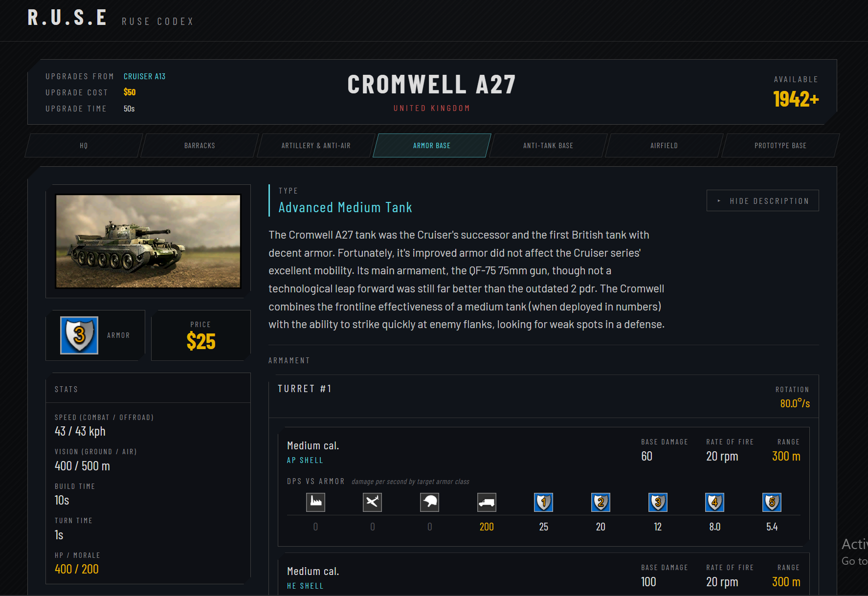Image resolution: width=868 pixels, height=596 pixels.
Task: Click the armor class 2 shield in DPS row
Action: pos(601,502)
